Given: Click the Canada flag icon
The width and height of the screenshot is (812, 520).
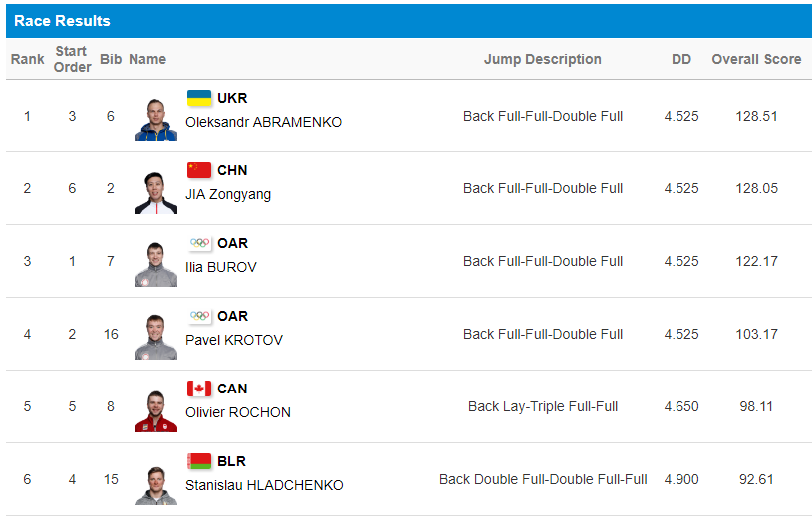Looking at the screenshot, I should click(x=199, y=388).
